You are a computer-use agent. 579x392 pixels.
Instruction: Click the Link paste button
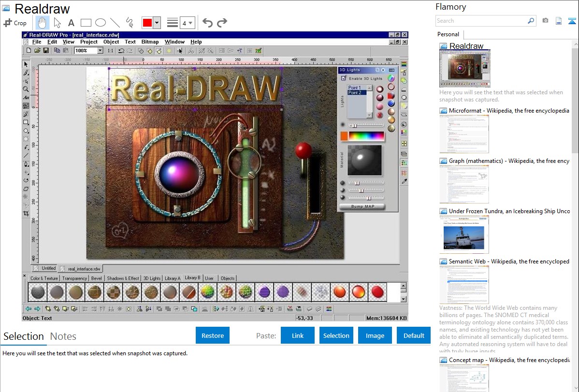[x=298, y=335]
